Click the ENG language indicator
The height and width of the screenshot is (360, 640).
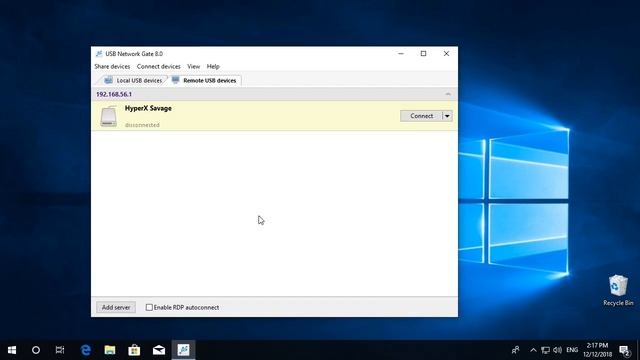[572, 350]
